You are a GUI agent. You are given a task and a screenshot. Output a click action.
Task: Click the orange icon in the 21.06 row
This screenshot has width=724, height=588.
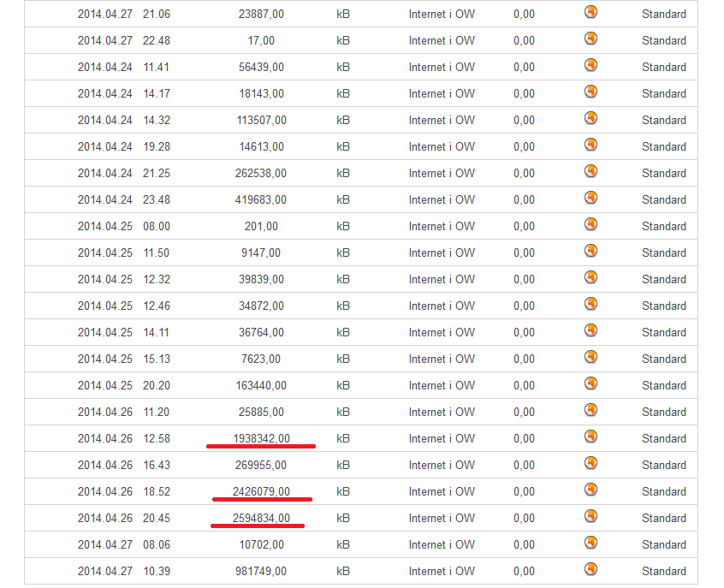(590, 12)
